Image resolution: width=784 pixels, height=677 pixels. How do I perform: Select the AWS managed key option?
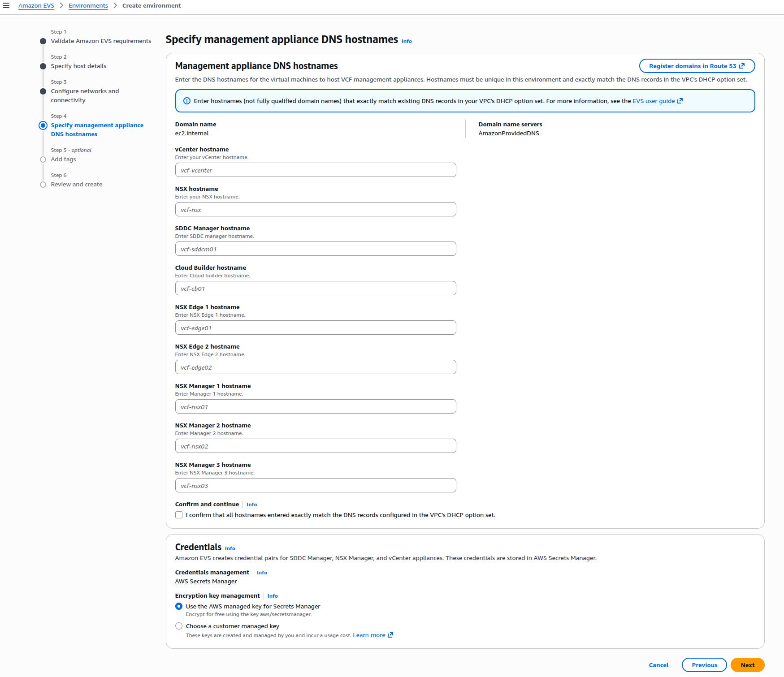click(x=179, y=606)
